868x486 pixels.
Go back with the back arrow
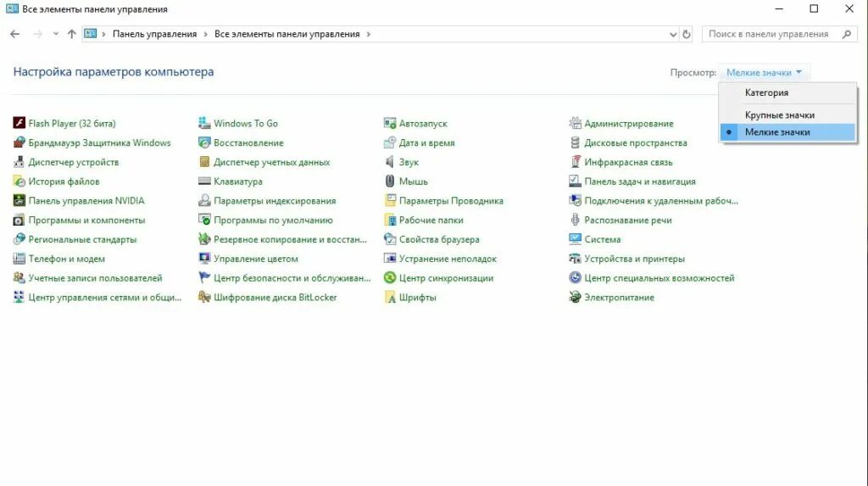click(x=15, y=34)
